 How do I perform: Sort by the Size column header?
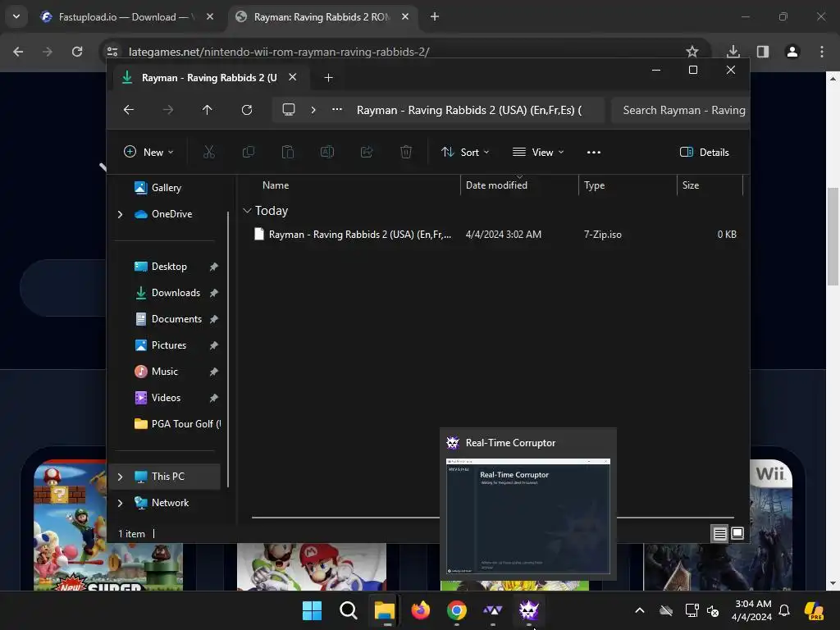691,185
